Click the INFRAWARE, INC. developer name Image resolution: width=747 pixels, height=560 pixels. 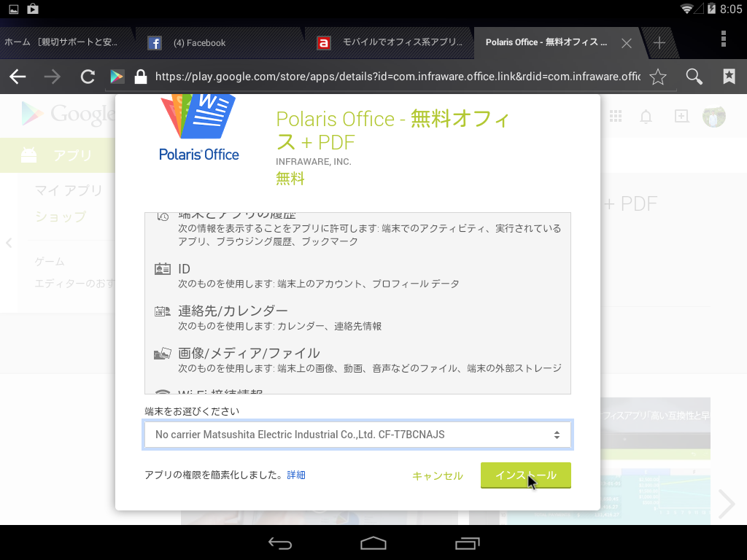coord(314,162)
